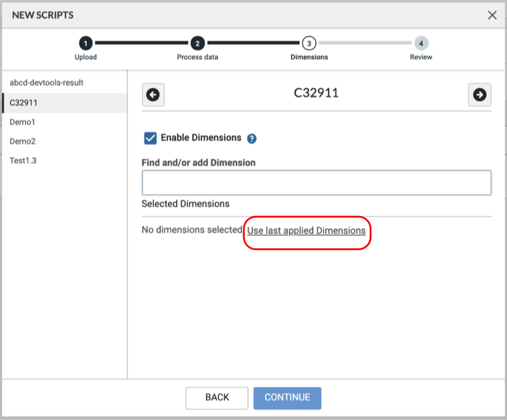The width and height of the screenshot is (507, 420).
Task: Close the NEW SCRIPTS dialog
Action: click(x=492, y=15)
